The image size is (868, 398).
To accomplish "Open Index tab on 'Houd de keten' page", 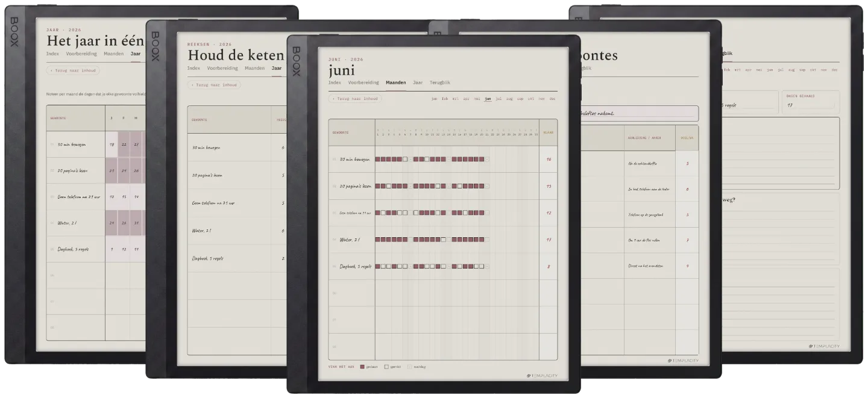I will point(193,68).
